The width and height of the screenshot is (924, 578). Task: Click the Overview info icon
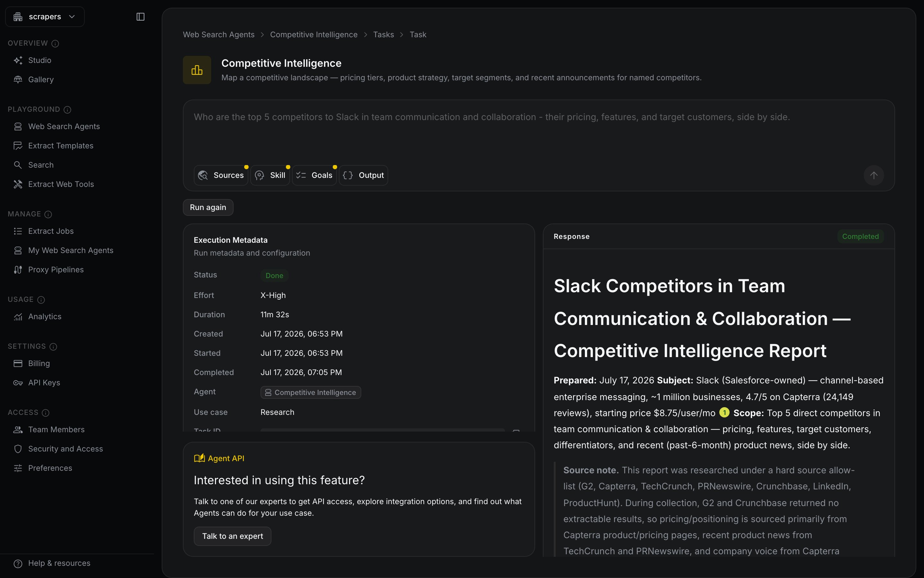55,43
